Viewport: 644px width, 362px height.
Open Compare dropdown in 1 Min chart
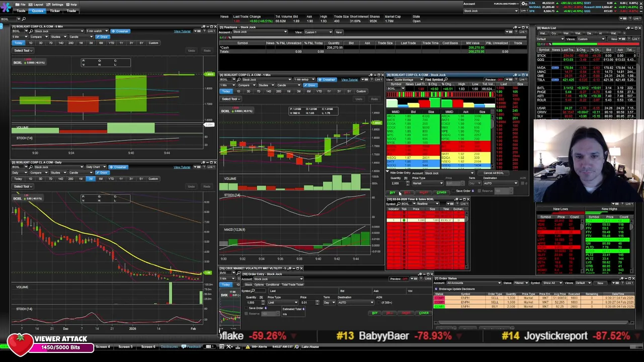[246, 85]
